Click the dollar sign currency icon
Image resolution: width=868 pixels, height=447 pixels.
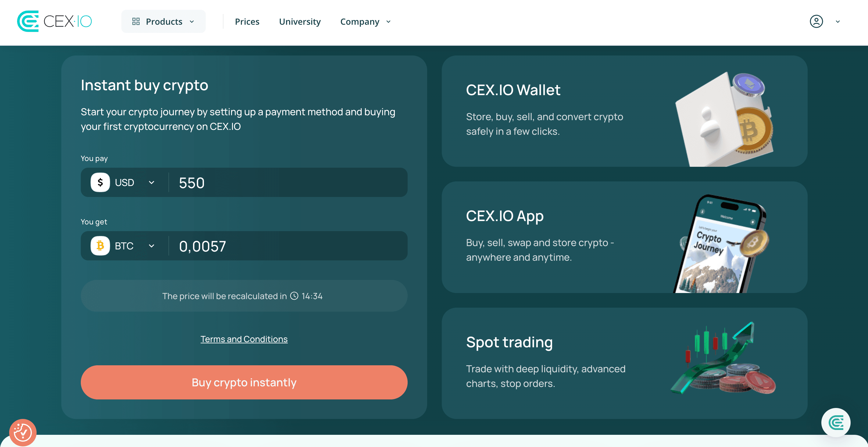[x=100, y=182]
